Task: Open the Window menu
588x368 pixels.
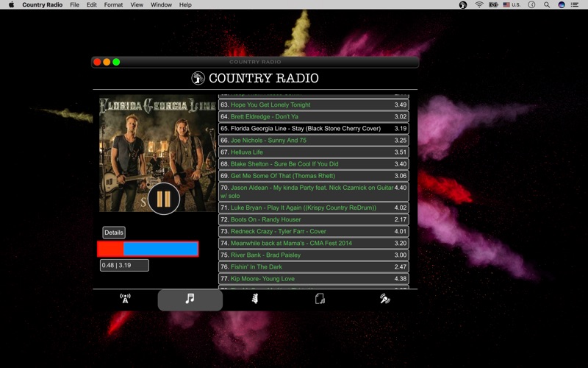Action: click(x=161, y=5)
